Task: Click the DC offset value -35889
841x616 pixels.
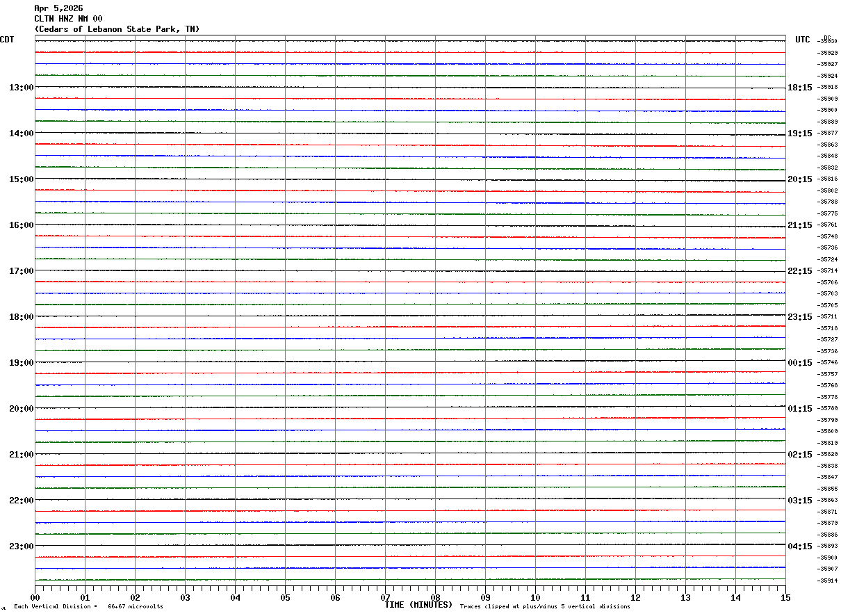Action: click(828, 122)
